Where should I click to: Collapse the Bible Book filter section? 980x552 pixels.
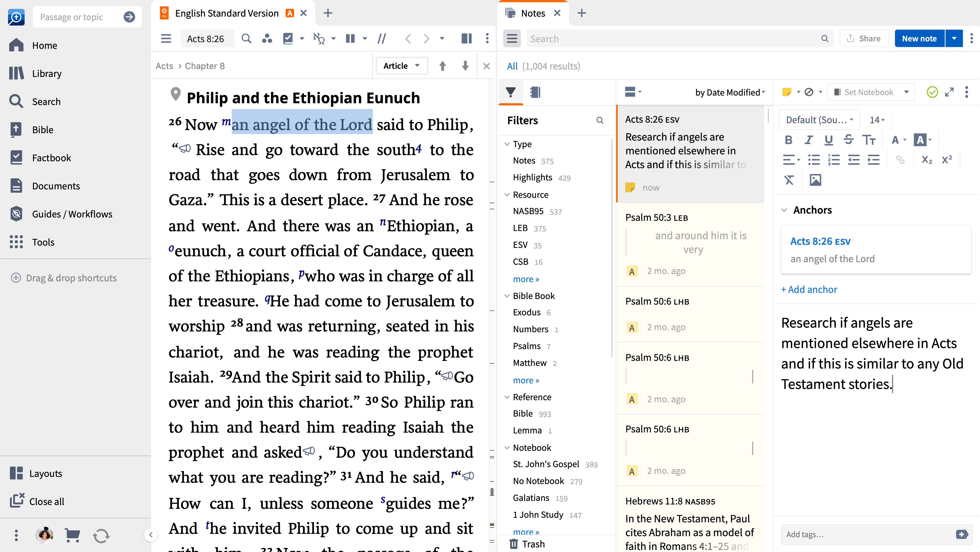pos(508,296)
